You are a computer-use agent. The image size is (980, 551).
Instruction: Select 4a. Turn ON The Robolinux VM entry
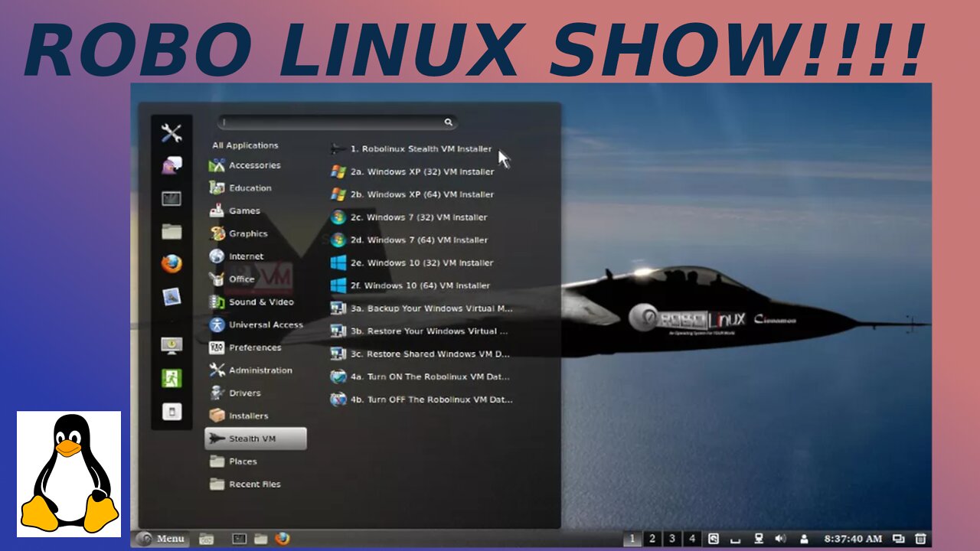pos(421,377)
